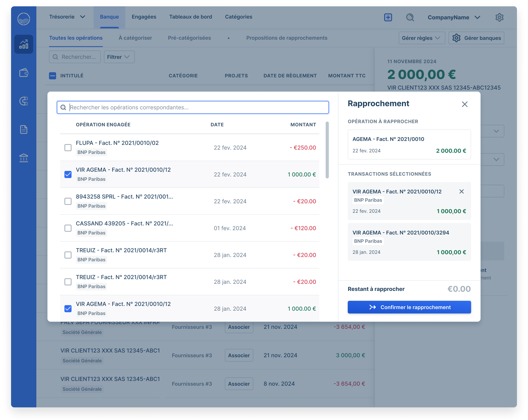The image size is (528, 420).
Task: Open settings gear icon at top right
Action: (499, 17)
